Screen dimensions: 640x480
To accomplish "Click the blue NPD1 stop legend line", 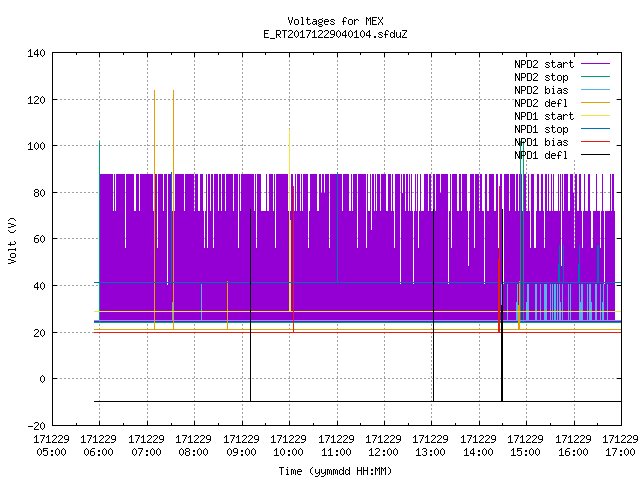I will 596,129.
